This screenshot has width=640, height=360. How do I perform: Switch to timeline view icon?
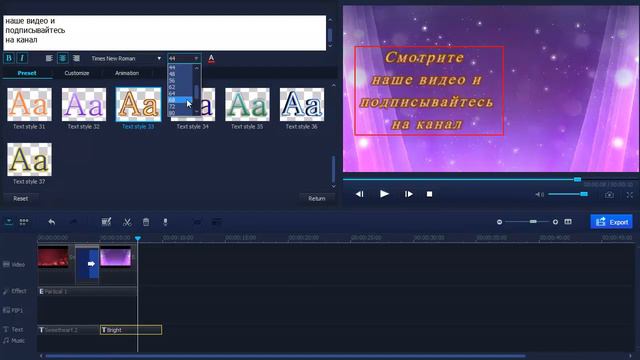(x=9, y=222)
